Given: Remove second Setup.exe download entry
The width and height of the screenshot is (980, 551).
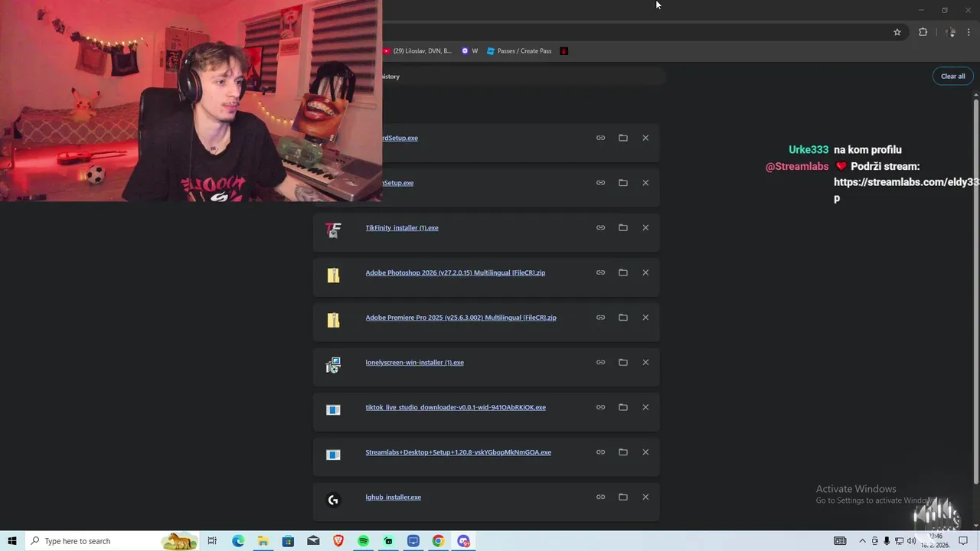Looking at the screenshot, I should pyautogui.click(x=645, y=183).
